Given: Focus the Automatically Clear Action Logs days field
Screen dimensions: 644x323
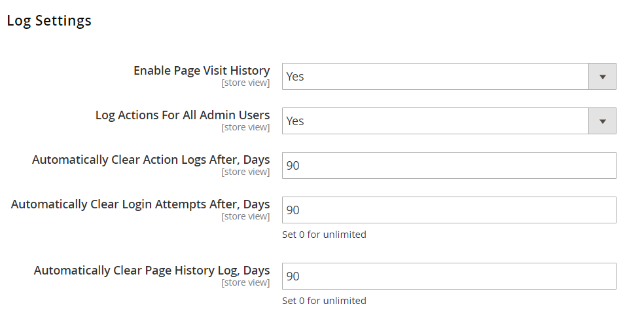Looking at the screenshot, I should (449, 166).
